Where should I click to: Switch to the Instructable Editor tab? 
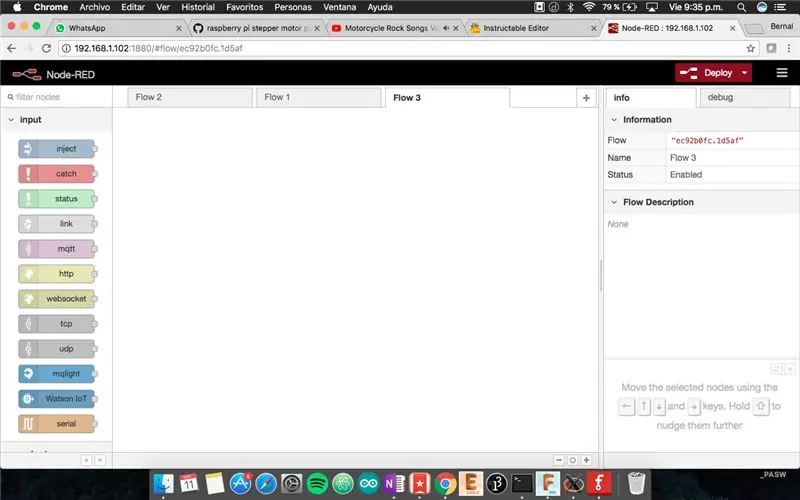point(533,28)
